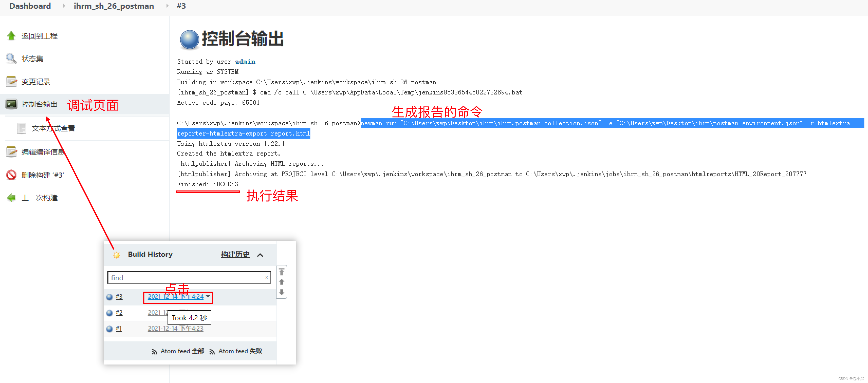This screenshot has height=383, width=868.
Task: Open build #3 link
Action: click(119, 296)
